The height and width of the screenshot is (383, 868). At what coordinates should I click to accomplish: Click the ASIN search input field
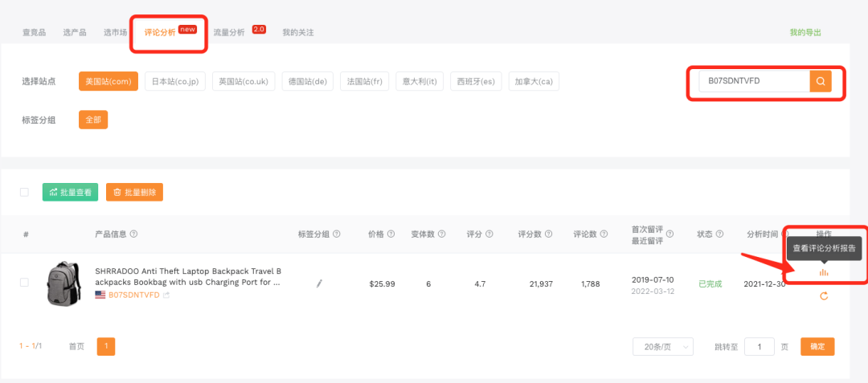pyautogui.click(x=752, y=81)
